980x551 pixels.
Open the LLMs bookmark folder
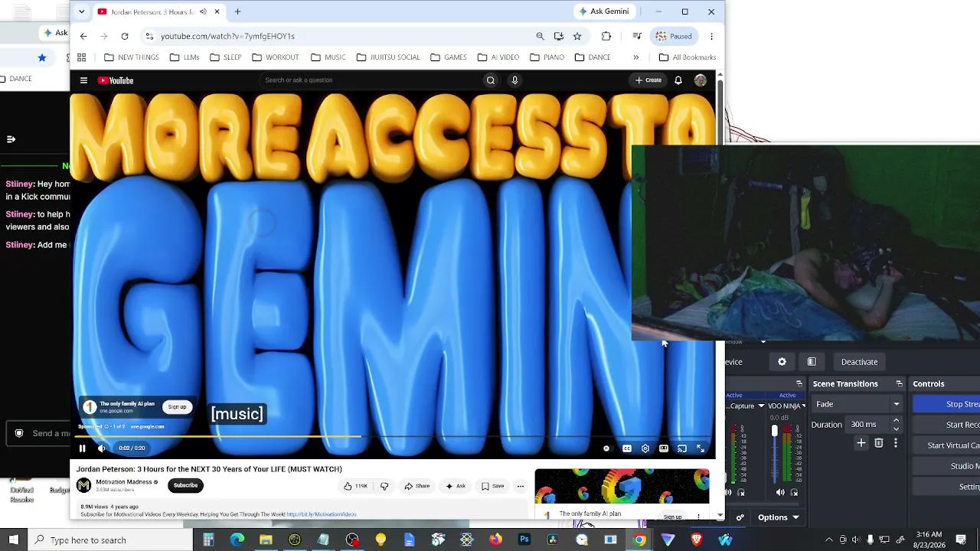pos(185,57)
